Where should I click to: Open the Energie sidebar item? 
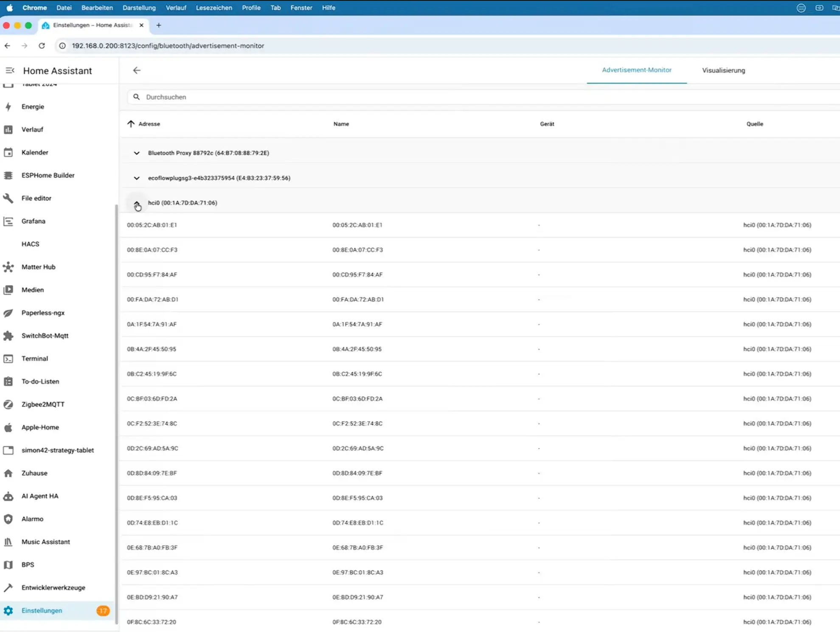33,106
